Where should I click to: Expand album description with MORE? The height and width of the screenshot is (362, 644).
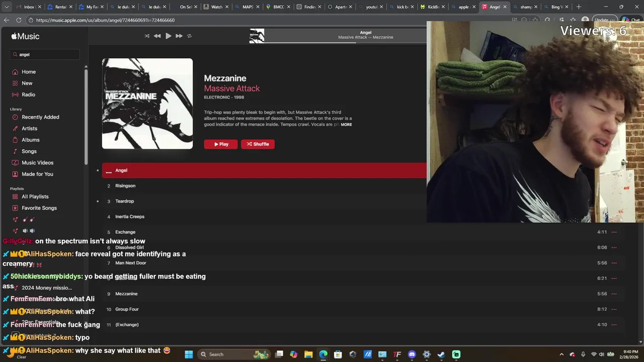(346, 125)
